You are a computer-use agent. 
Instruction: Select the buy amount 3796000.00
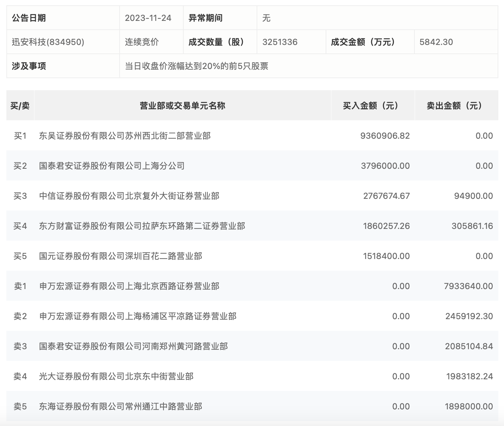(x=385, y=166)
